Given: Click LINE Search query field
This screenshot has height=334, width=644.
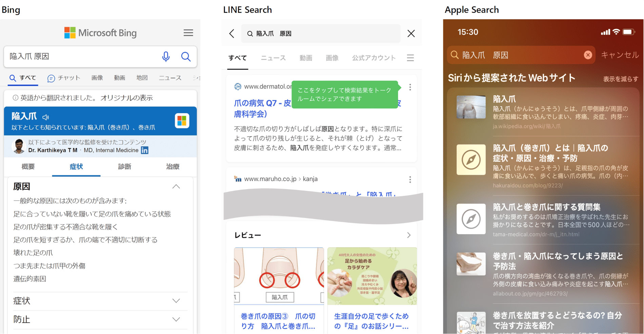Looking at the screenshot, I should [x=321, y=34].
